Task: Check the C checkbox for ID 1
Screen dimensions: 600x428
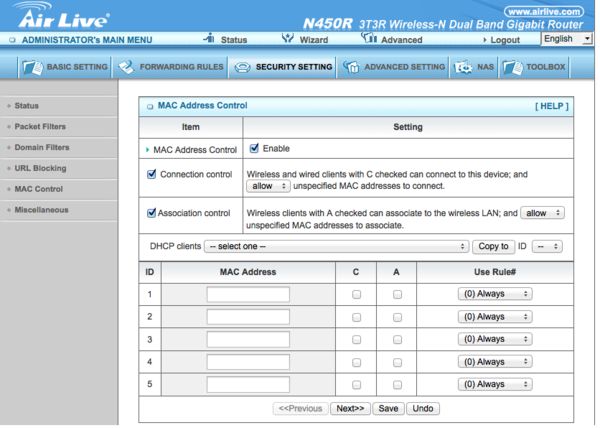Action: coord(356,295)
